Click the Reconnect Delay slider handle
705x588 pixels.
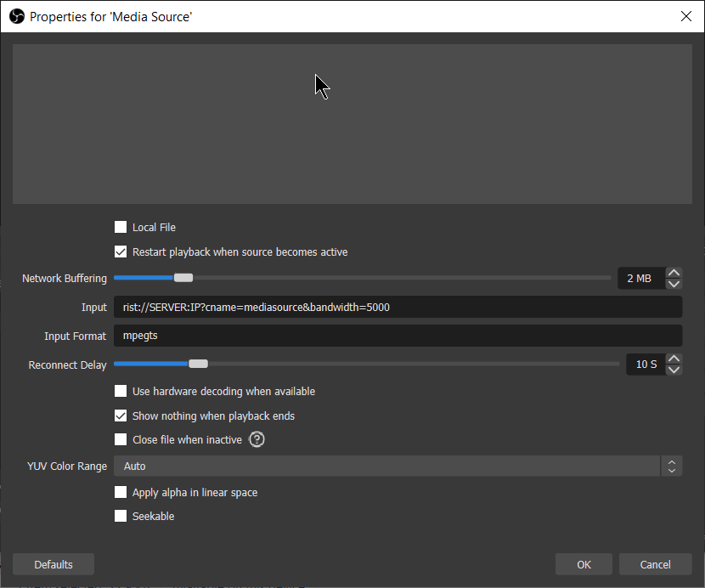[198, 364]
